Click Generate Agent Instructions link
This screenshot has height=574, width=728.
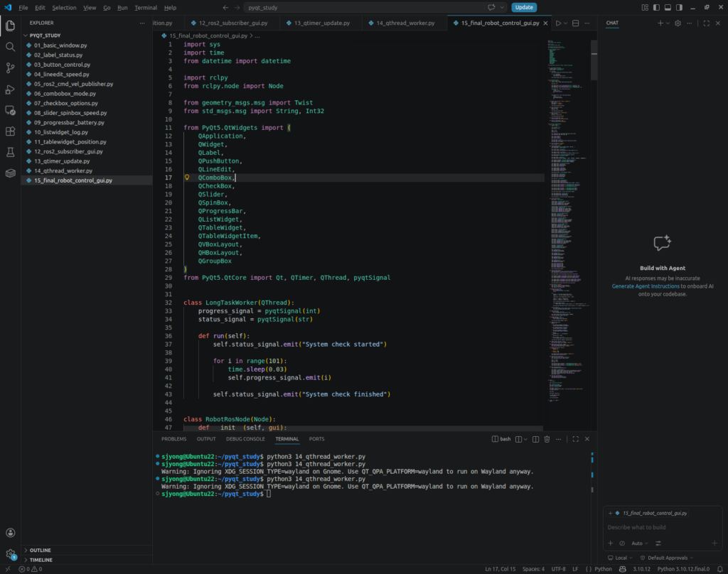coord(646,286)
